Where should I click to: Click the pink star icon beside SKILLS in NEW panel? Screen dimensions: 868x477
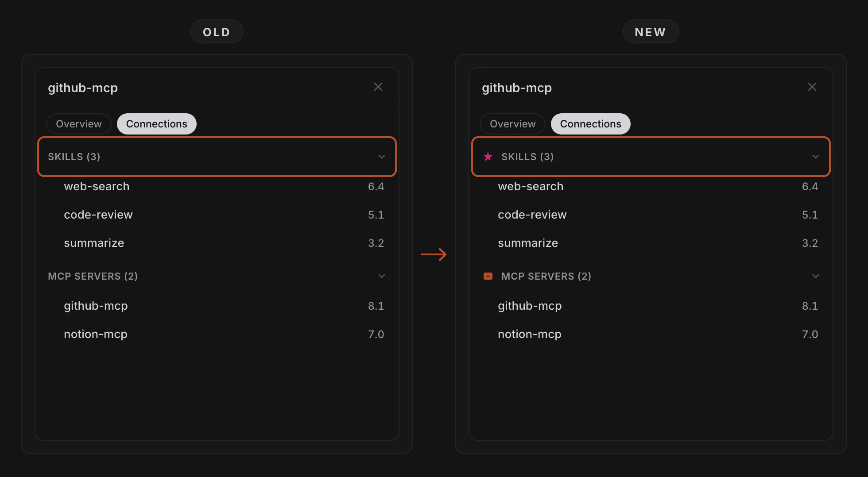point(488,157)
